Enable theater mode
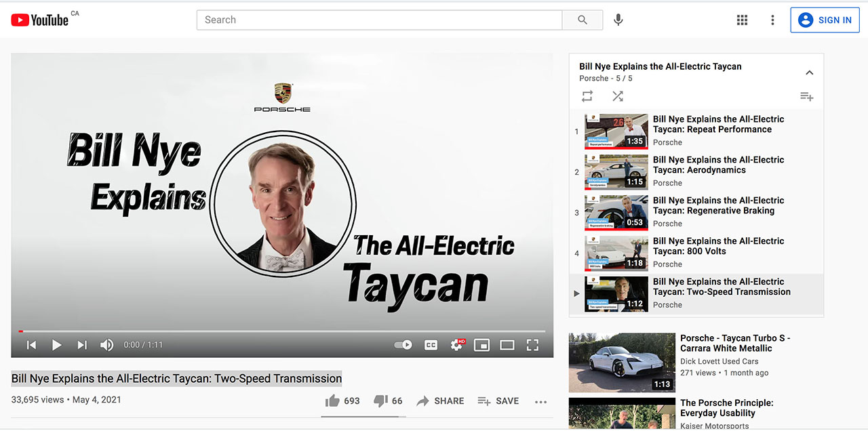868x431 pixels. pyautogui.click(x=507, y=345)
